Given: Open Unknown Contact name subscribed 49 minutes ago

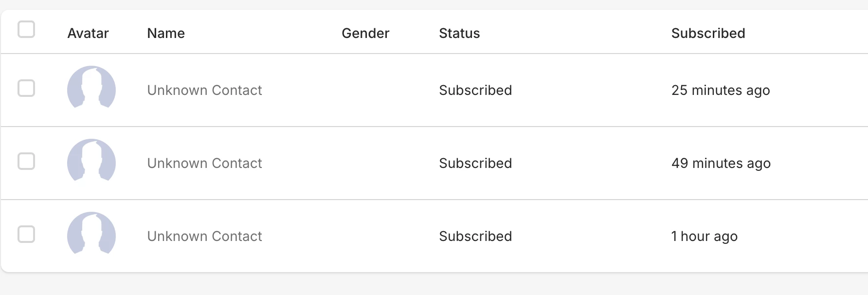Looking at the screenshot, I should click(x=204, y=163).
